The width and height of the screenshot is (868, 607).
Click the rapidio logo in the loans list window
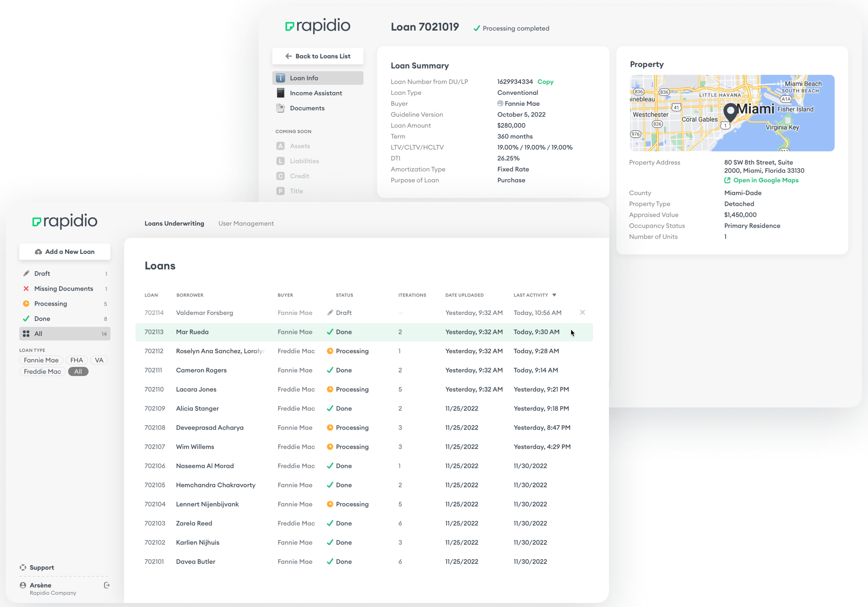tap(65, 221)
